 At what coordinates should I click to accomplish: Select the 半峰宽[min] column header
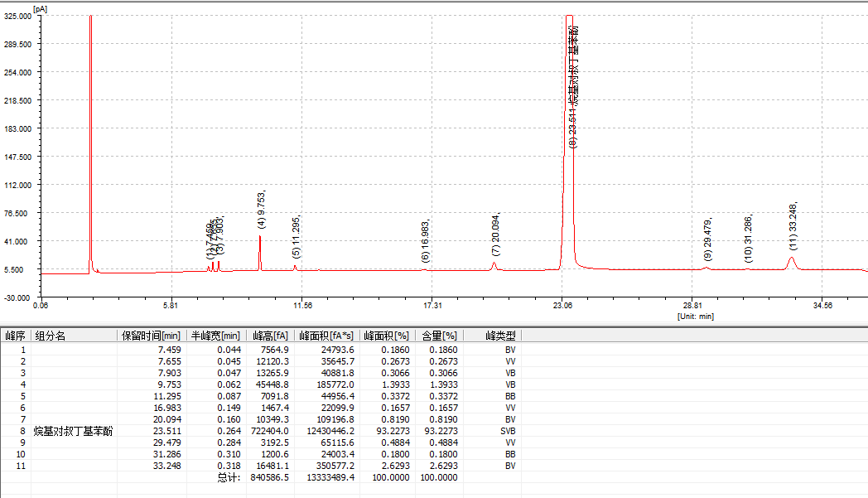[x=215, y=336]
